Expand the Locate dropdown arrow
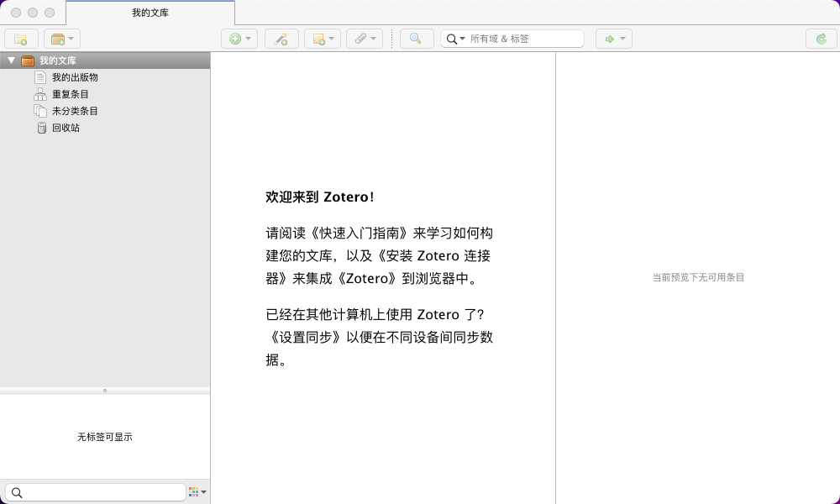The height and width of the screenshot is (504, 840). coord(622,39)
